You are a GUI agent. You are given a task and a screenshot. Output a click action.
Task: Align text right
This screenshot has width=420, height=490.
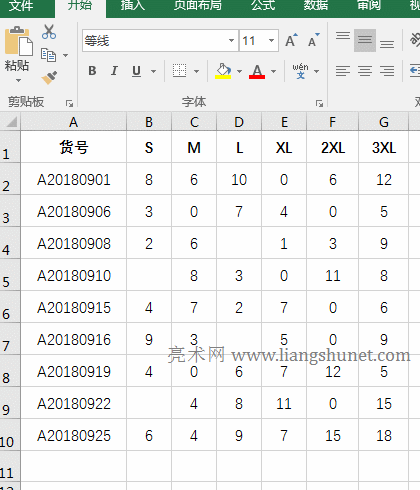(387, 71)
